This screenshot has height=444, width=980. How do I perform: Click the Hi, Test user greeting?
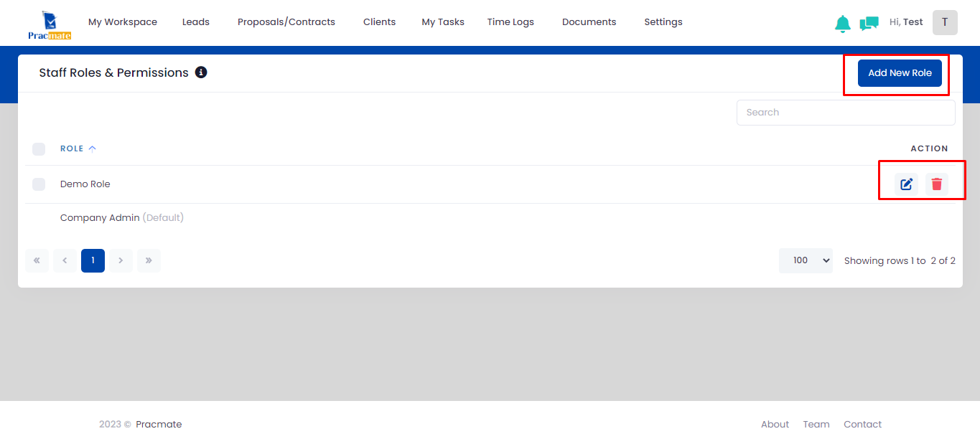[x=906, y=22]
